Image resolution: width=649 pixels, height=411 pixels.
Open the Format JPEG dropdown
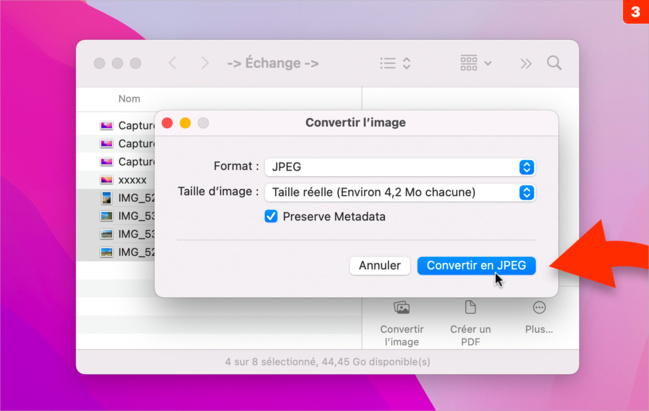pyautogui.click(x=400, y=167)
